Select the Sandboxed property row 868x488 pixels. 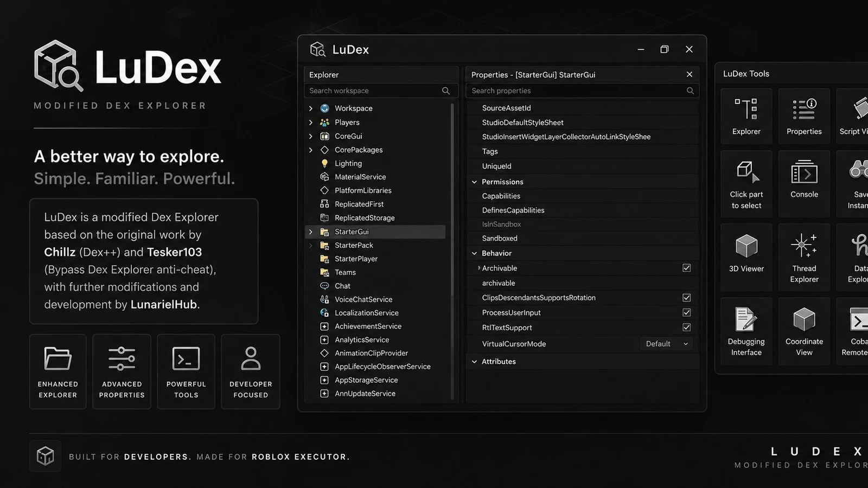click(583, 238)
